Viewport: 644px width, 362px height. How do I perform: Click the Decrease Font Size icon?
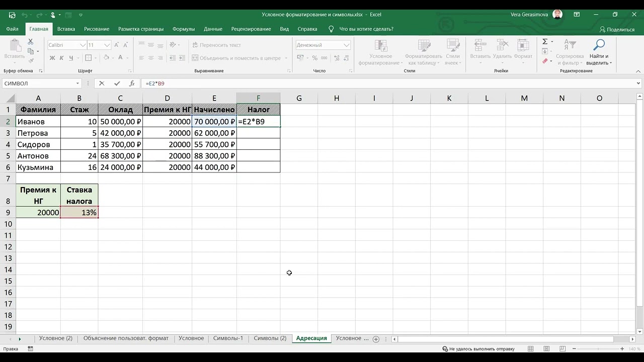click(126, 45)
